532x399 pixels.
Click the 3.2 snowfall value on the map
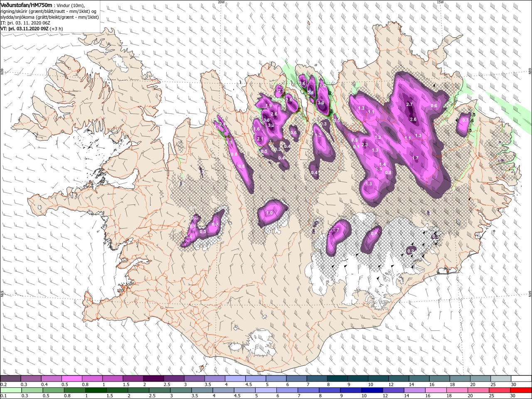(271, 125)
